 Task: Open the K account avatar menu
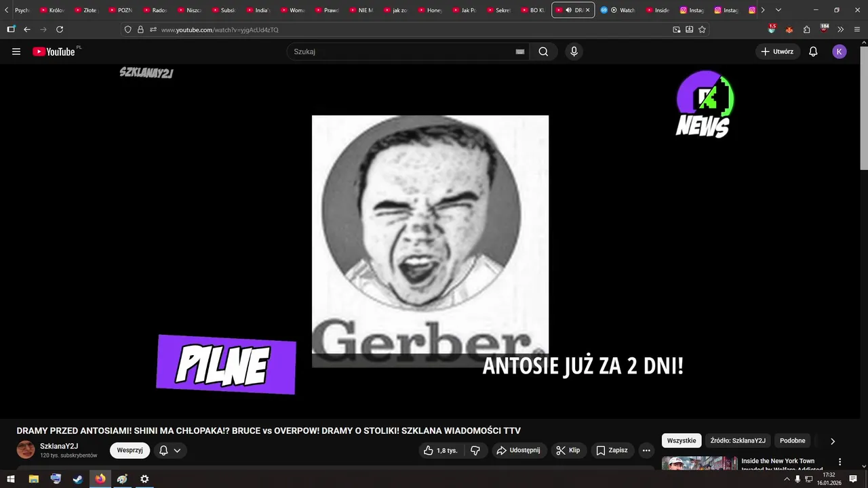(840, 52)
